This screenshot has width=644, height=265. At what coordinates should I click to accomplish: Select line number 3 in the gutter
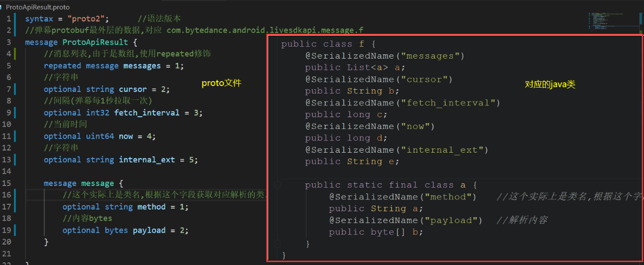9,42
